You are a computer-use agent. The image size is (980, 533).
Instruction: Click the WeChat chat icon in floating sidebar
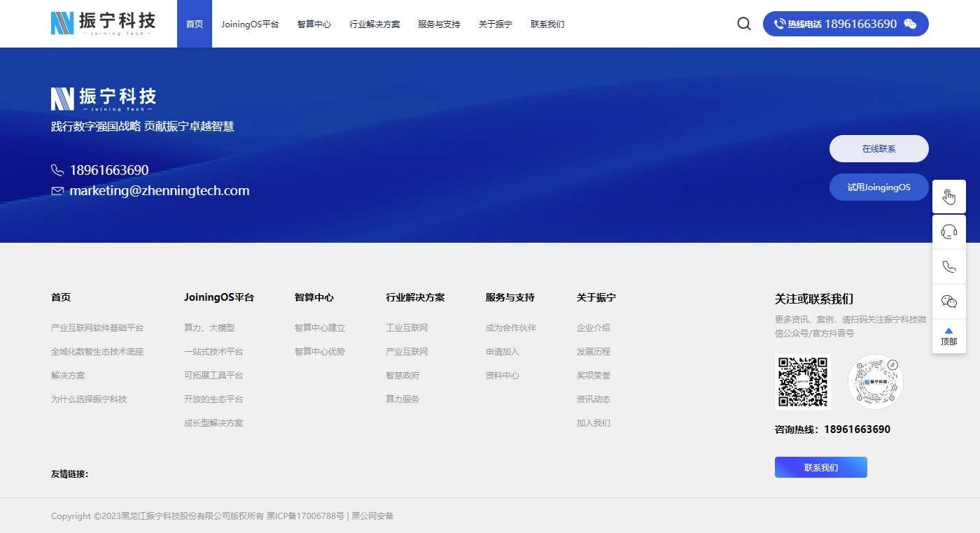(948, 301)
